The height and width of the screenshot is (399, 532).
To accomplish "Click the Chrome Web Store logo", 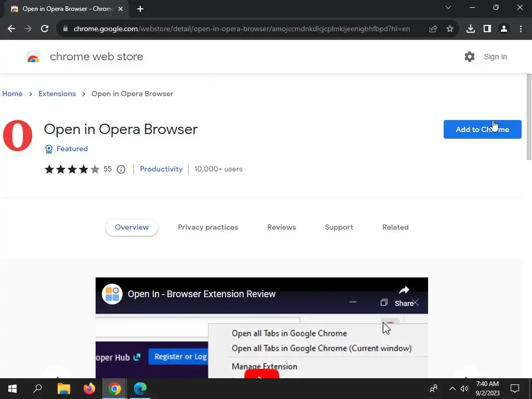I will (33, 57).
